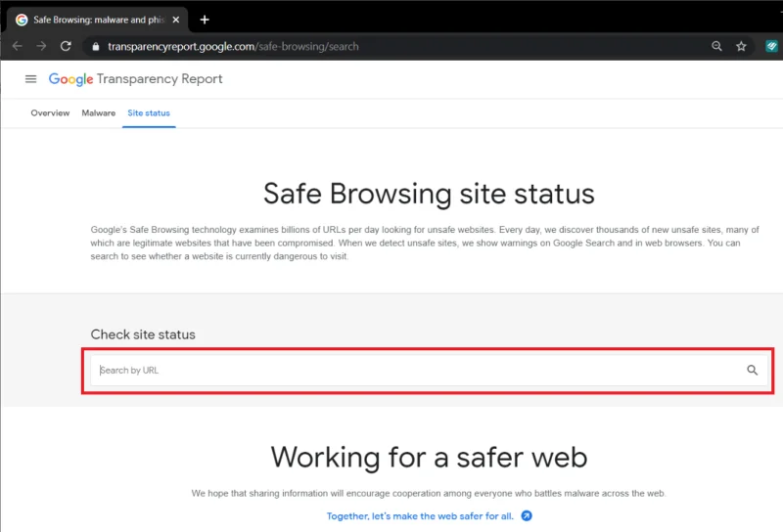Image resolution: width=783 pixels, height=532 pixels.
Task: Go back with the browser back arrow
Action: (x=17, y=46)
